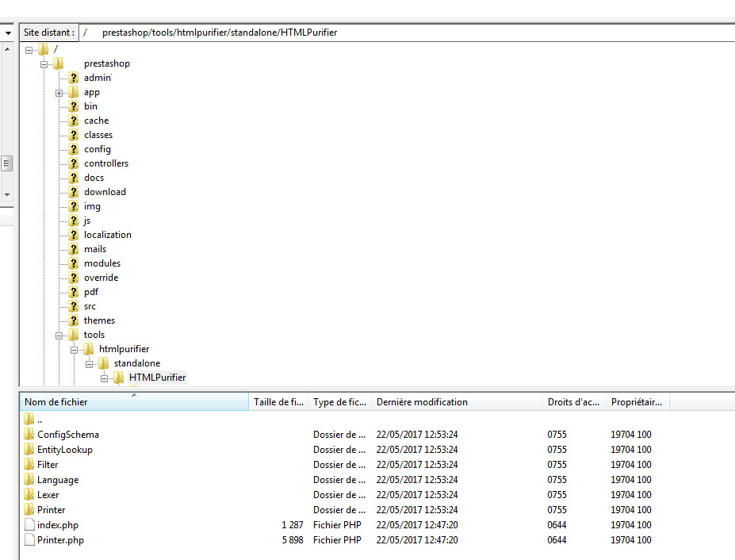Click the index.php file icon
Screen dimensions: 735x560
[29, 525]
